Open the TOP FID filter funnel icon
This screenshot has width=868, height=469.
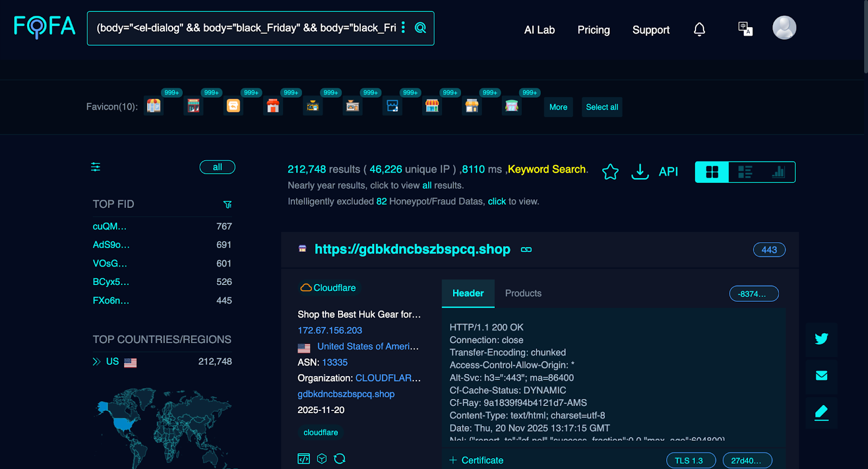[227, 205]
